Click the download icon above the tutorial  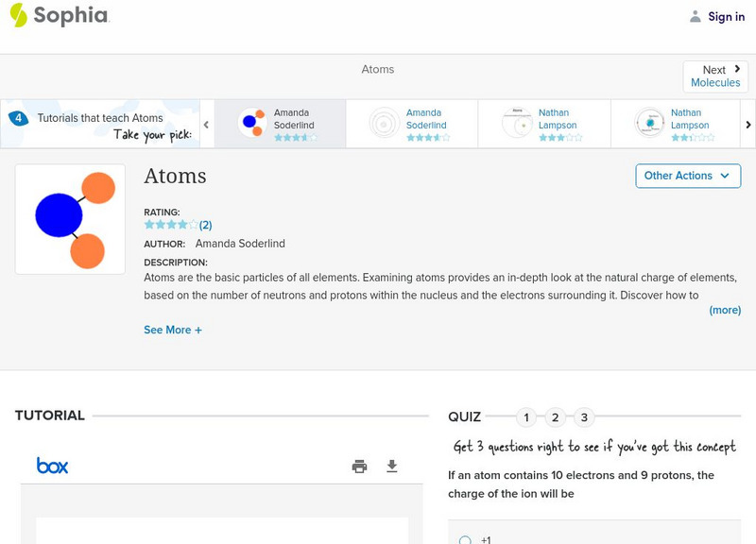tap(391, 466)
